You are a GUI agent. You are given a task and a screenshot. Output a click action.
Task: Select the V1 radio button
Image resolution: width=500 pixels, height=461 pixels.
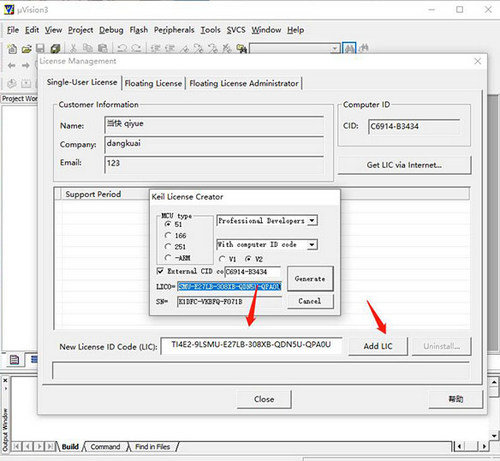pos(222,259)
